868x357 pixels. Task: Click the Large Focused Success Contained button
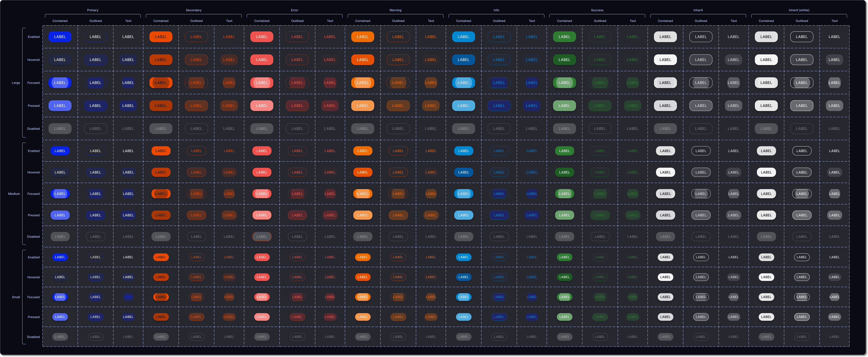564,82
